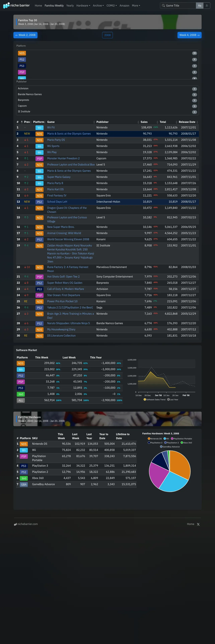Open the X social icon in footer
Screen dimensions: 215x644
[x=198, y=524]
